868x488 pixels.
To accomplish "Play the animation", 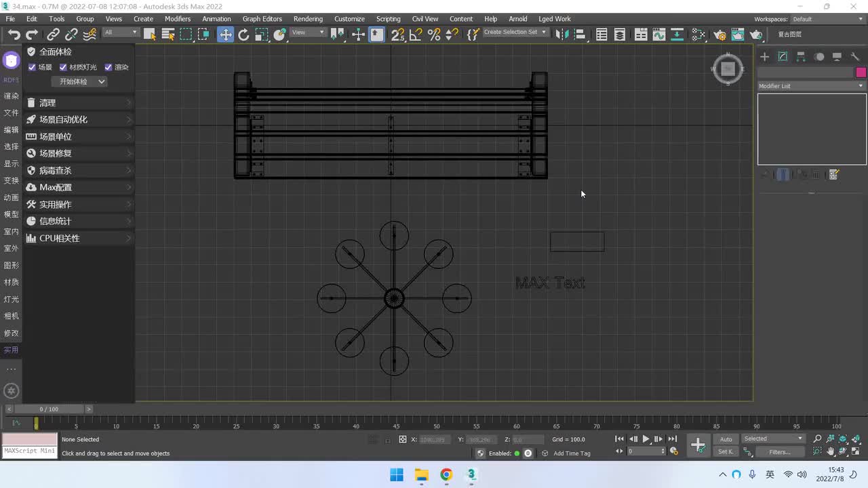I will tap(646, 439).
